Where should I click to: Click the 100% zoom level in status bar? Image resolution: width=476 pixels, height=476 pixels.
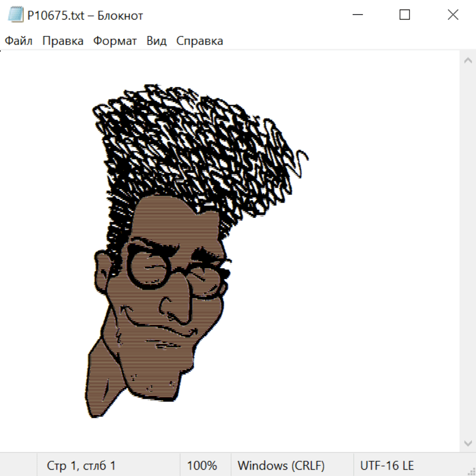click(x=202, y=466)
